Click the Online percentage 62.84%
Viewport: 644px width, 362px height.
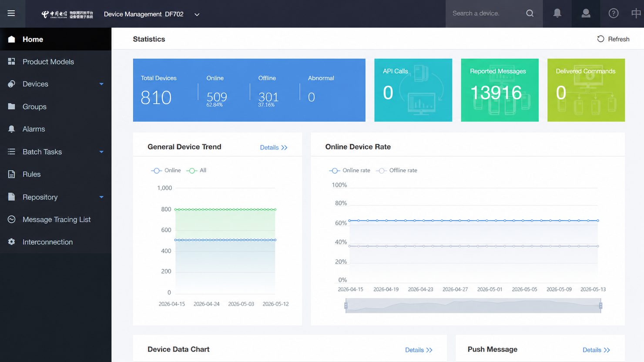(x=215, y=105)
